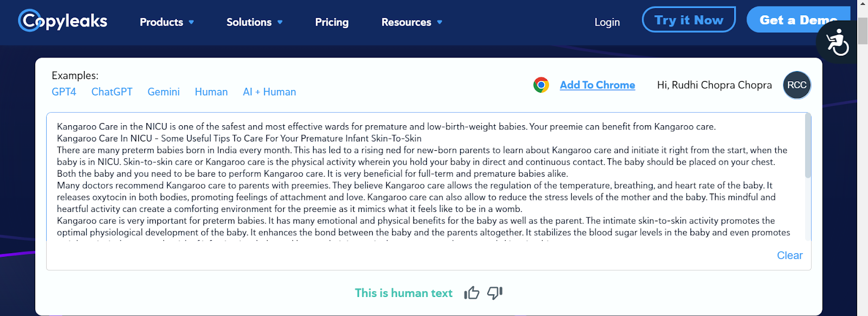Click the Get a Demo button
Screen dimensions: 868x316
pyautogui.click(x=799, y=20)
